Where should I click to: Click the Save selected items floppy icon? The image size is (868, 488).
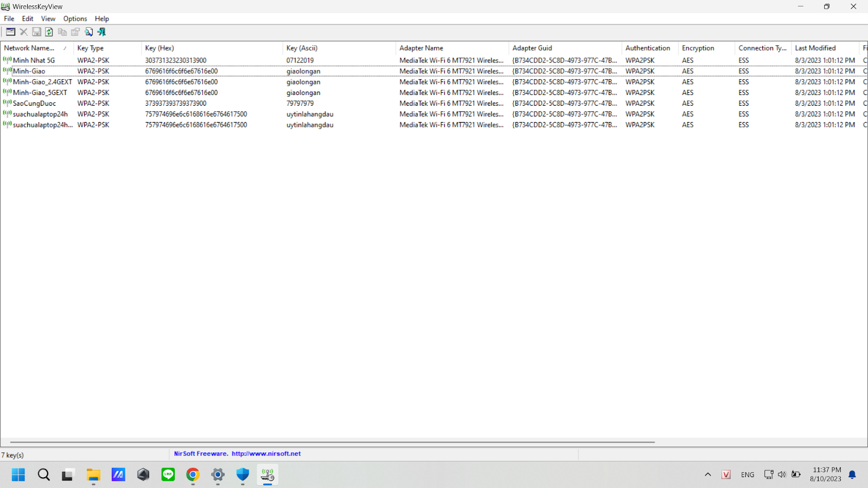[36, 32]
